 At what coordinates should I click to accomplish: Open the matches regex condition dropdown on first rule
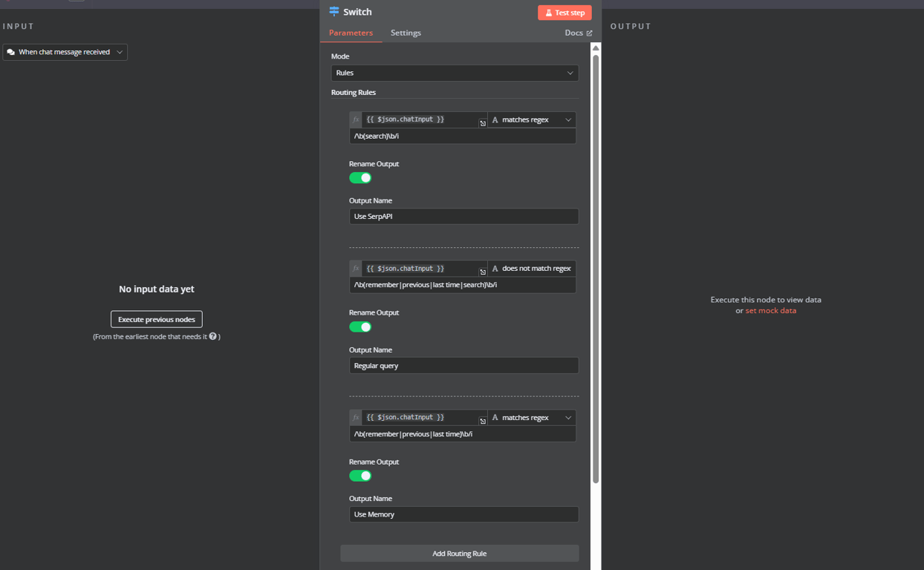pos(531,119)
